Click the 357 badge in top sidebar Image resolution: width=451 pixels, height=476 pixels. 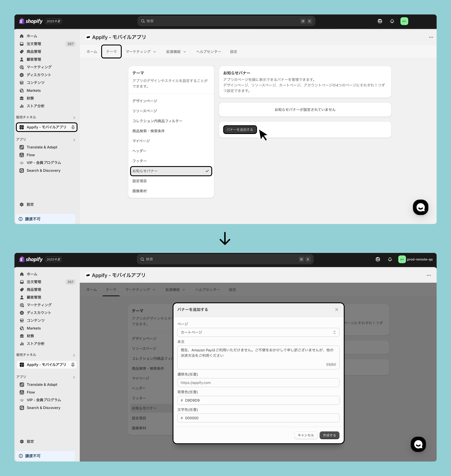pos(70,44)
